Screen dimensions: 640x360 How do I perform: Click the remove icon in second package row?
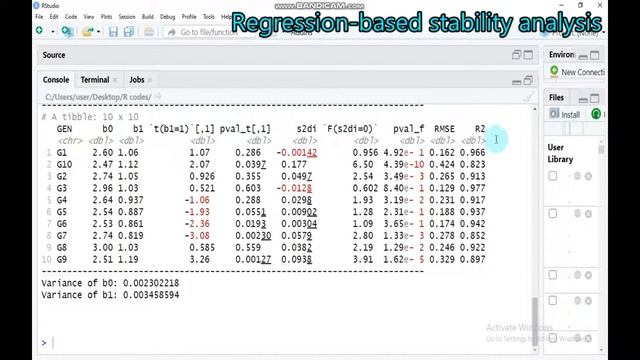(x=588, y=213)
